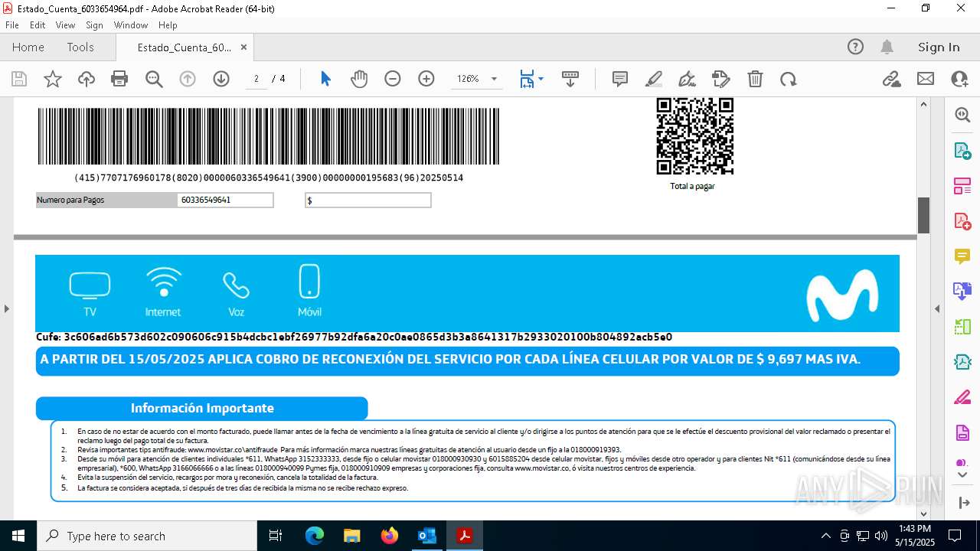980x551 pixels.
Task: Close the Estado_Cuenta document tab
Action: (243, 47)
